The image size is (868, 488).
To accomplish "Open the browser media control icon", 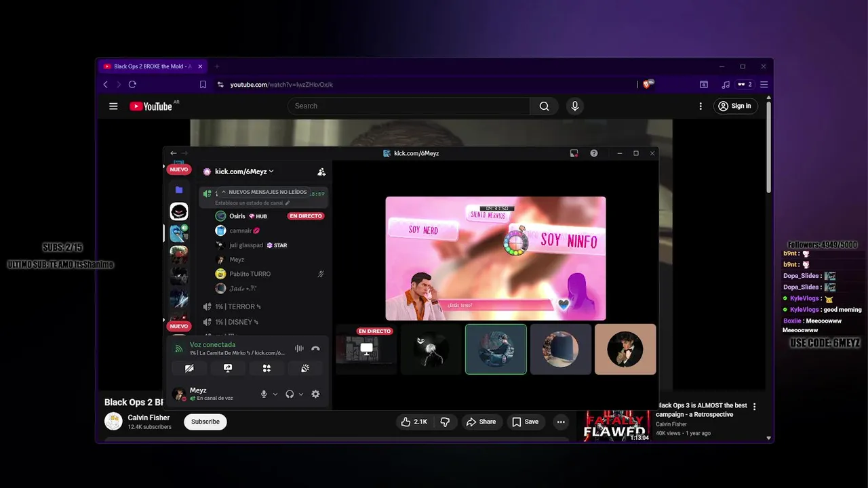I will point(726,85).
